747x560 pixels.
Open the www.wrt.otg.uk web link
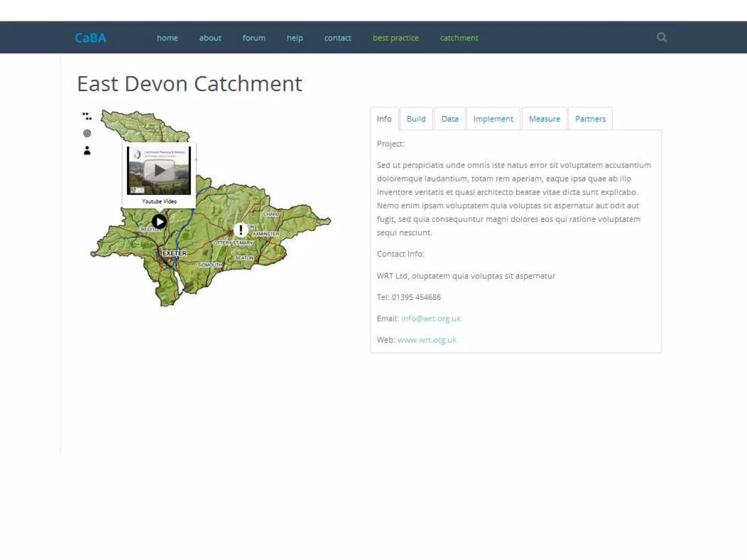pos(427,340)
